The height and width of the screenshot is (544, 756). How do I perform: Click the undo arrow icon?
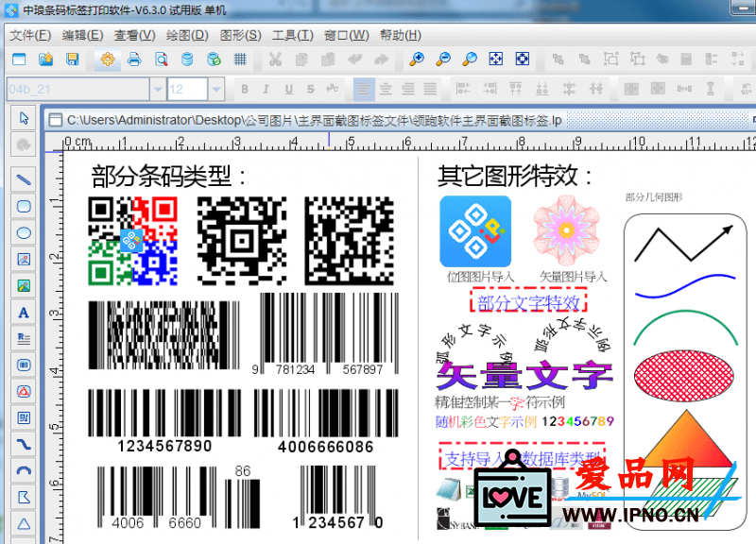click(355, 59)
